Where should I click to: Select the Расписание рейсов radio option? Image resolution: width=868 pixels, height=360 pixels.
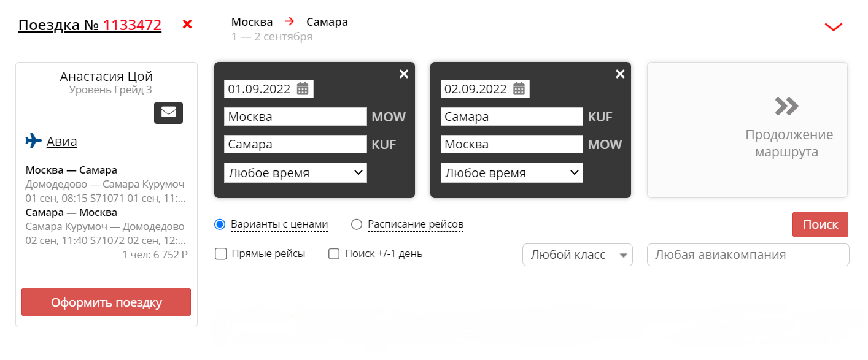point(357,224)
